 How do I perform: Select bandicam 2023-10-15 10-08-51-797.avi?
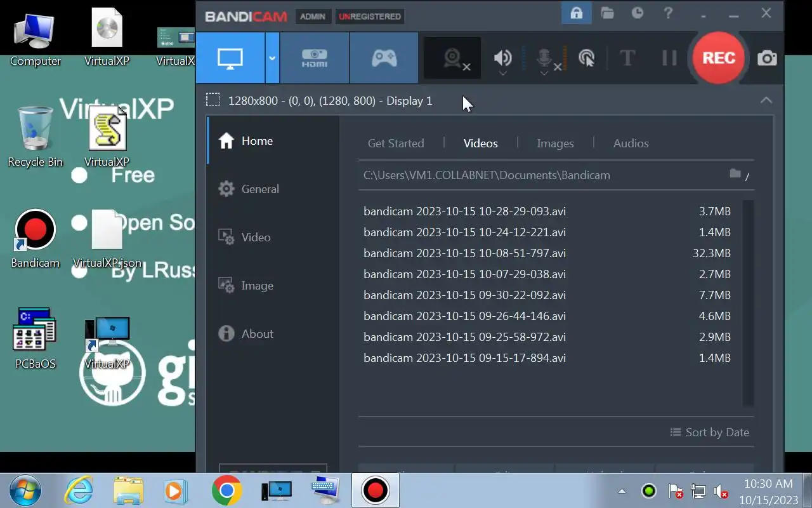tap(547, 253)
